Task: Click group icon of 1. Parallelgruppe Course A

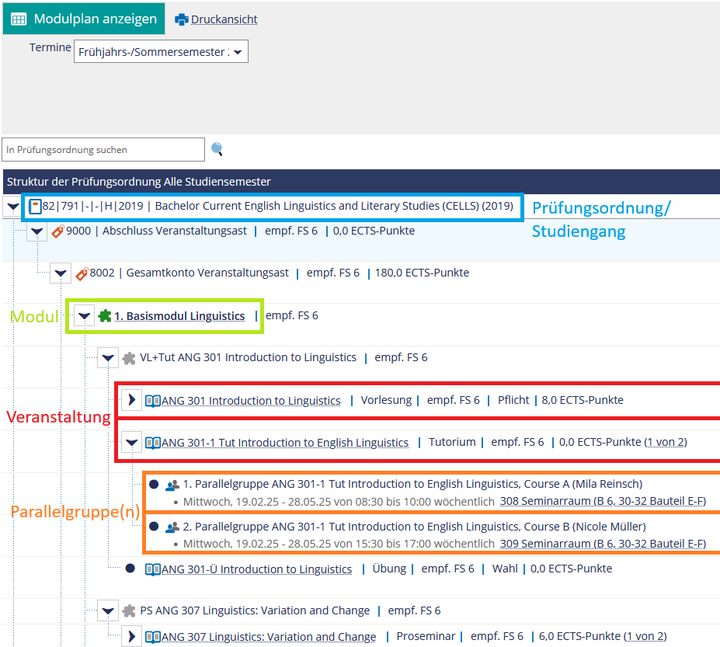Action: (172, 485)
